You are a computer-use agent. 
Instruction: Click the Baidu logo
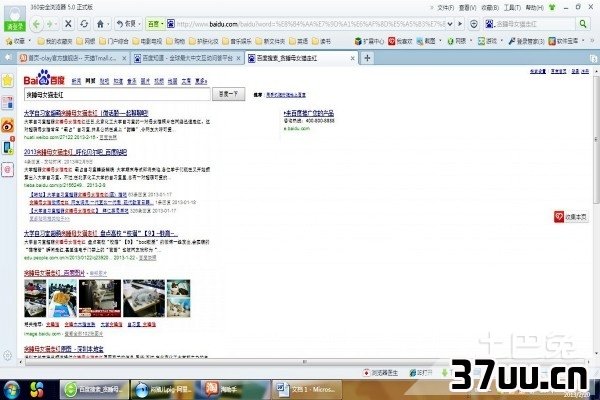point(44,77)
